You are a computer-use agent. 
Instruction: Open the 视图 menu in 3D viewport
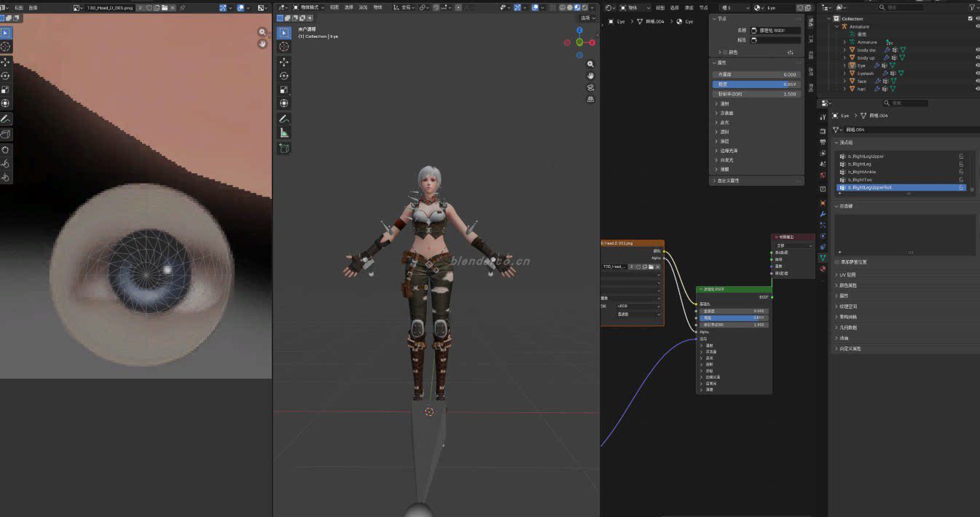pos(334,7)
